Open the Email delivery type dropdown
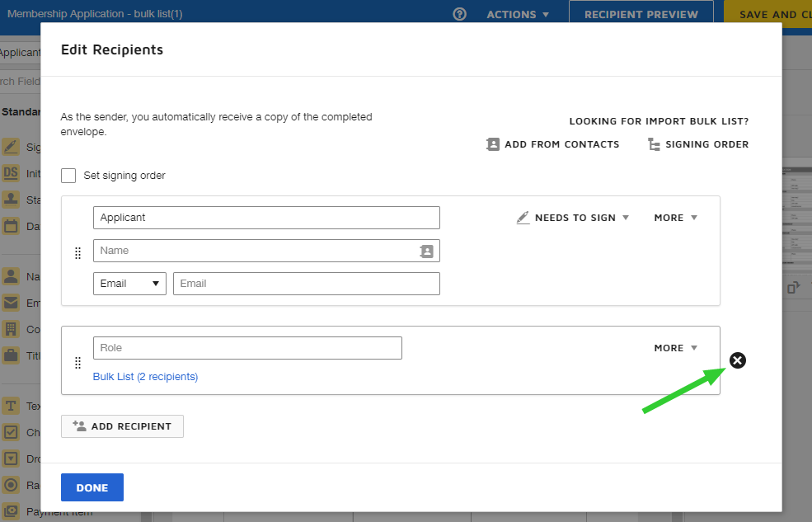This screenshot has width=812, height=522. 129,284
